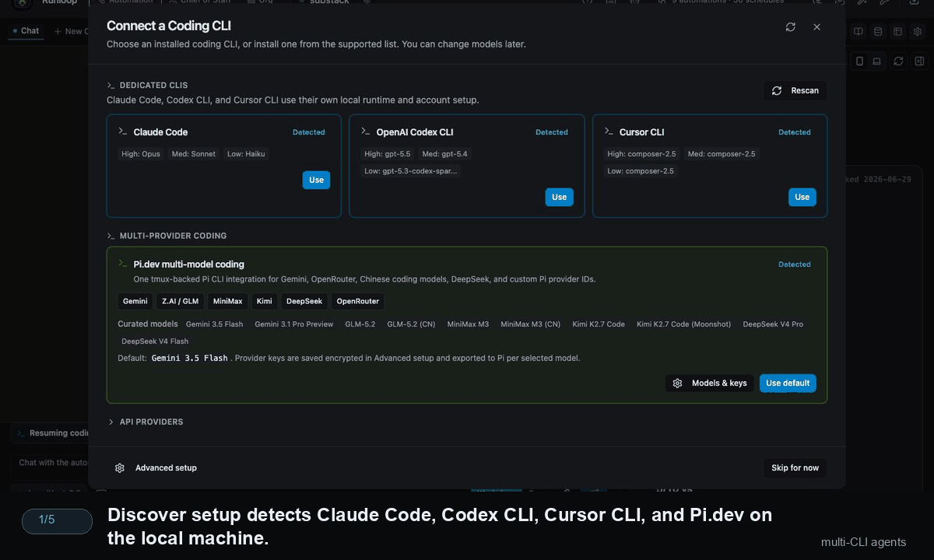The width and height of the screenshot is (934, 560).
Task: Click the GLM-5.2 (CN) model
Action: [411, 324]
